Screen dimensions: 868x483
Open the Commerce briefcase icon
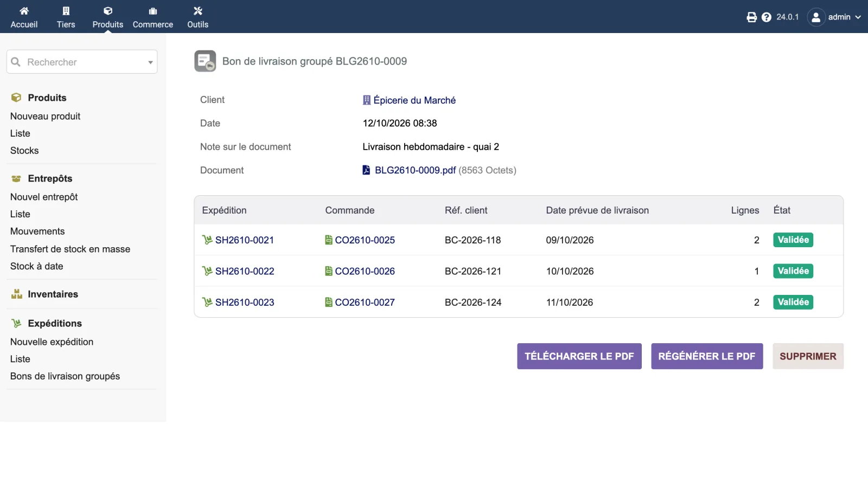coord(153,11)
